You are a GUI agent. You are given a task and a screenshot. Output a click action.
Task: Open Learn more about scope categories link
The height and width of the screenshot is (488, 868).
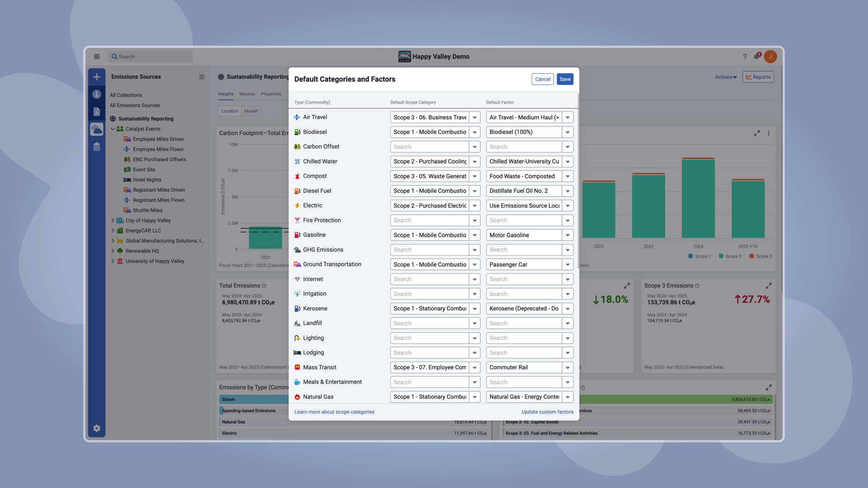(x=334, y=412)
